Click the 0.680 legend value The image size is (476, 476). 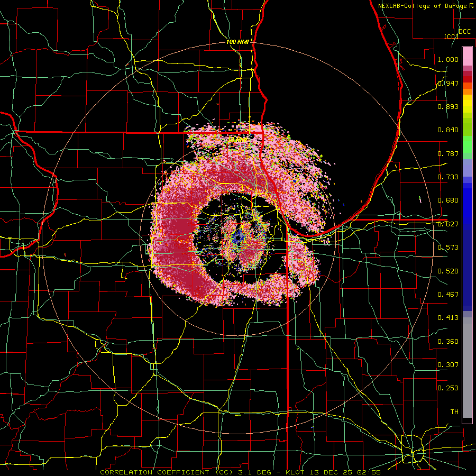pos(448,200)
